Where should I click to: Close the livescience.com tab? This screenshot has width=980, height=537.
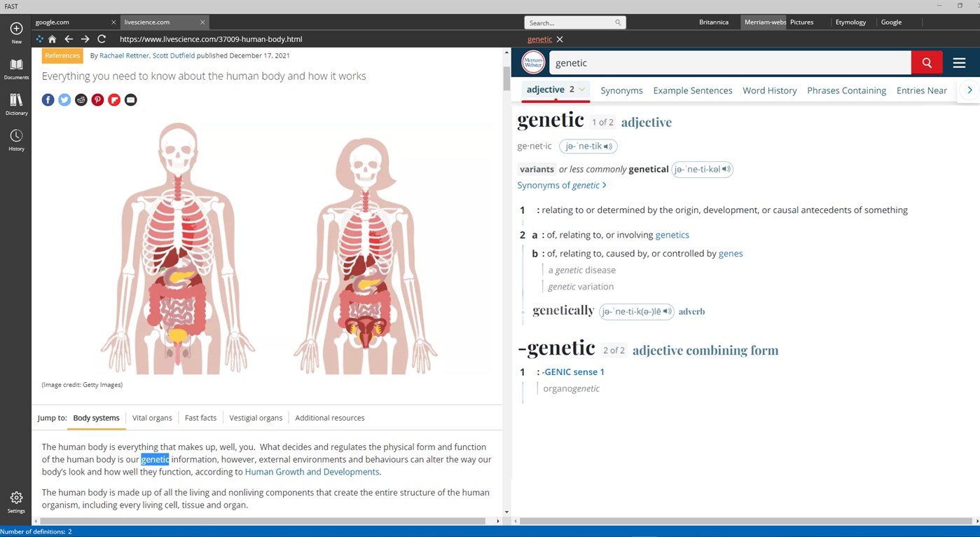202,22
